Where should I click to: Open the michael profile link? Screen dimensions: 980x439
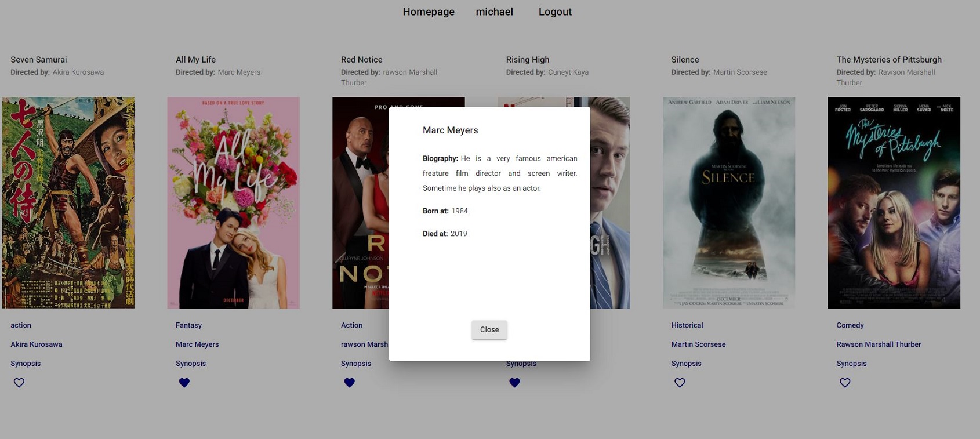click(x=495, y=12)
